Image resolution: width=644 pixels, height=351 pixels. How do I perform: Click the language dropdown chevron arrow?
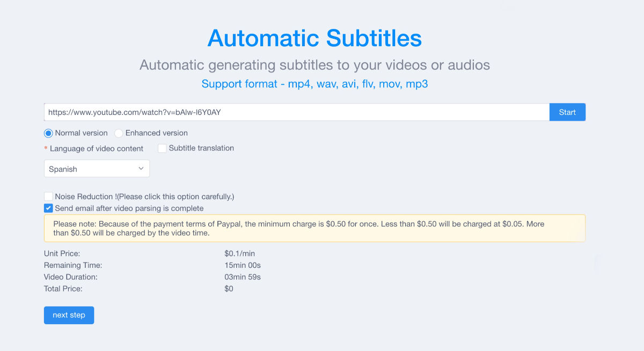tap(141, 169)
